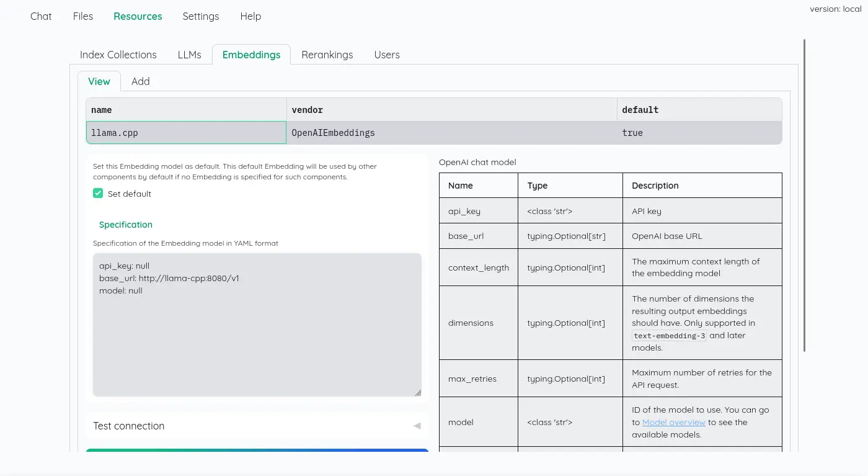Open the Help tab

tap(250, 16)
